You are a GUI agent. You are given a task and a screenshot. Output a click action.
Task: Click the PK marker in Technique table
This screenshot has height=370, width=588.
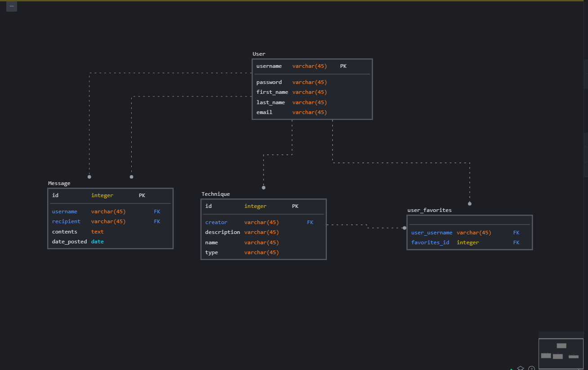[295, 206]
